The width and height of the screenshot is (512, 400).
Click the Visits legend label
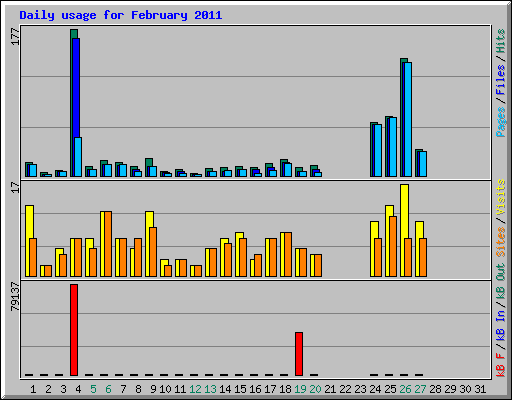500,197
